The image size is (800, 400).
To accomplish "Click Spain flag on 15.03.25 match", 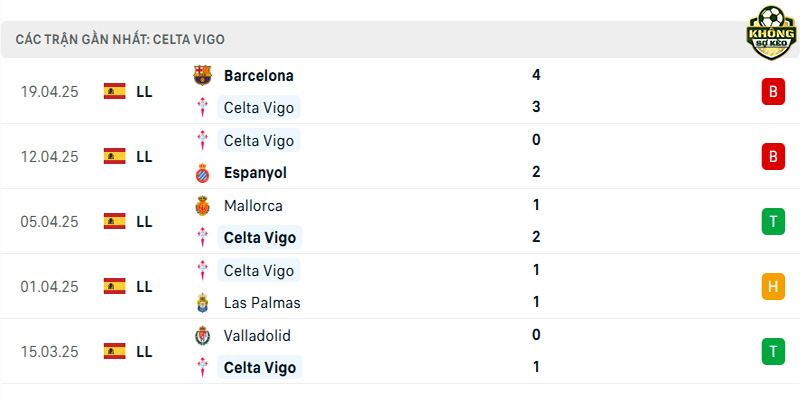I will point(114,351).
